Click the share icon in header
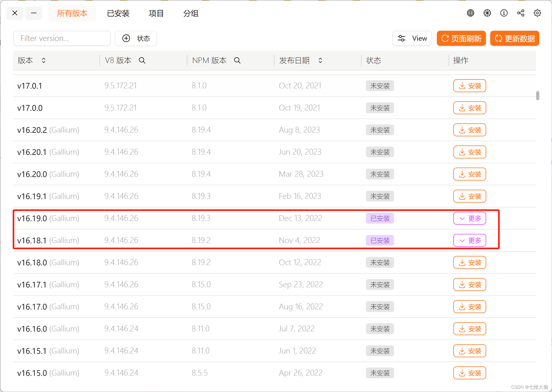Image resolution: width=552 pixels, height=392 pixels. (520, 13)
